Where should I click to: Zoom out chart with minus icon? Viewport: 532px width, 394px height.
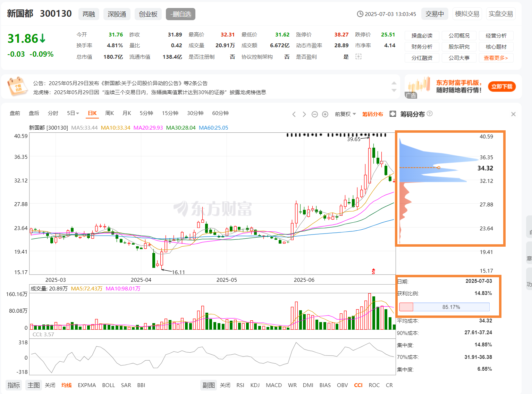pos(315,114)
